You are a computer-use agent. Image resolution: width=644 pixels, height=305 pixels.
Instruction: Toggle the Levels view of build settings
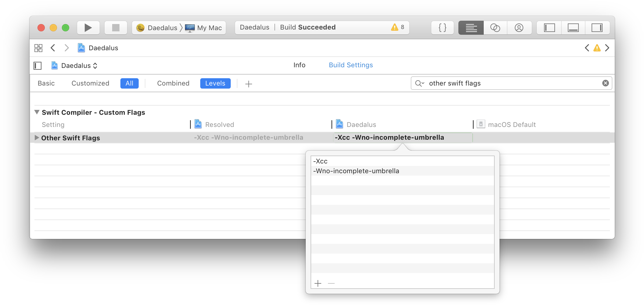pos(215,83)
